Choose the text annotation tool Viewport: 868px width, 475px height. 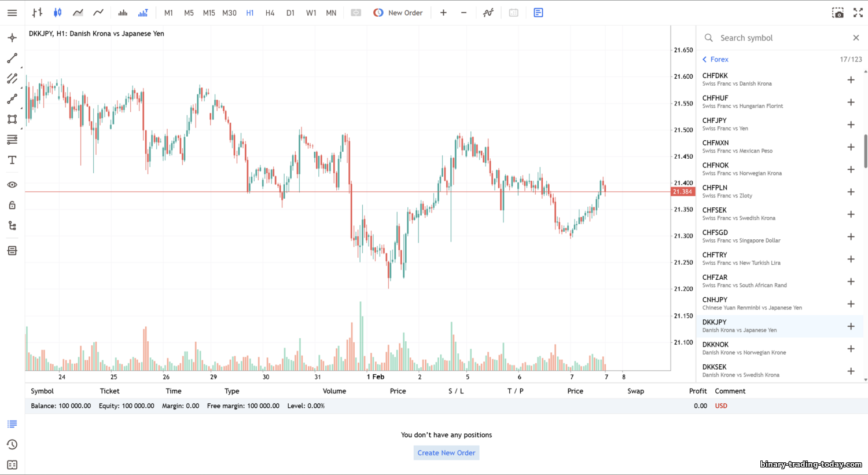pyautogui.click(x=12, y=160)
